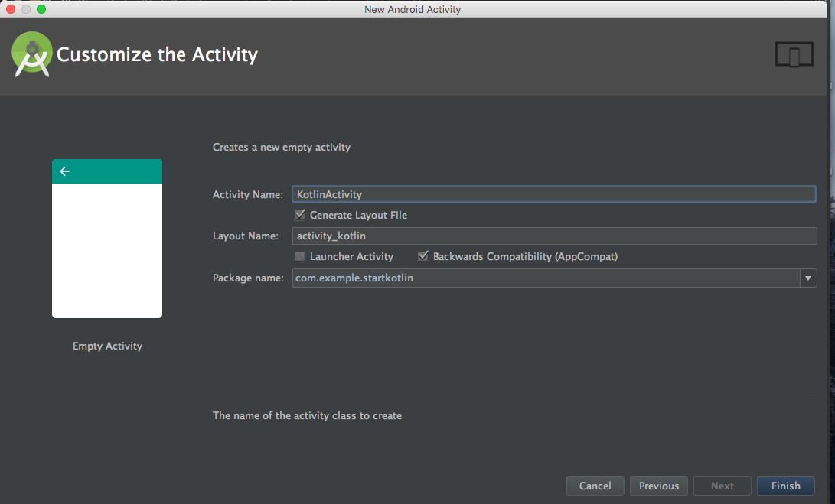This screenshot has width=835, height=504.
Task: Click the disabled Next button
Action: click(x=722, y=486)
